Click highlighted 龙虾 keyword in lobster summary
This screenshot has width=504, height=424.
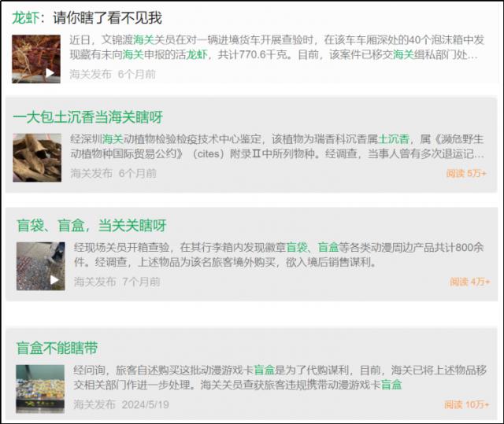pos(197,54)
